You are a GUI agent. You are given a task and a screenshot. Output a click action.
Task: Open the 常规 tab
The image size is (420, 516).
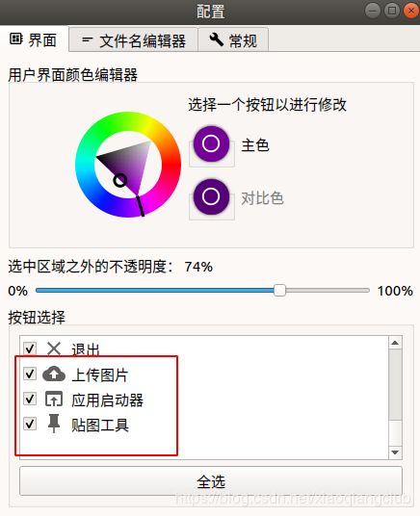pos(233,40)
